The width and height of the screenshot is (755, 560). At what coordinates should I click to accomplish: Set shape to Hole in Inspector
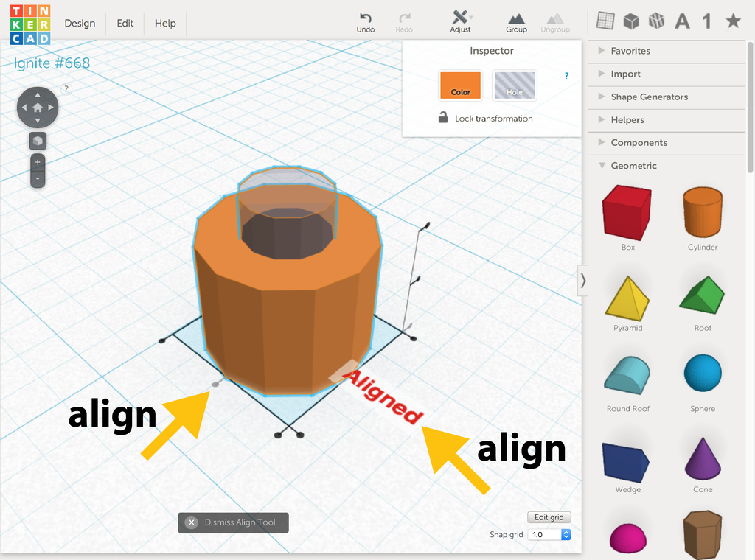[515, 85]
